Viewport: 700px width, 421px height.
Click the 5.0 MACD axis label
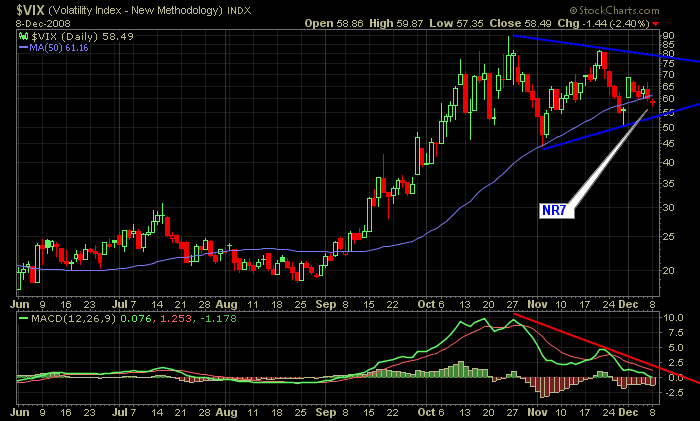tap(676, 347)
